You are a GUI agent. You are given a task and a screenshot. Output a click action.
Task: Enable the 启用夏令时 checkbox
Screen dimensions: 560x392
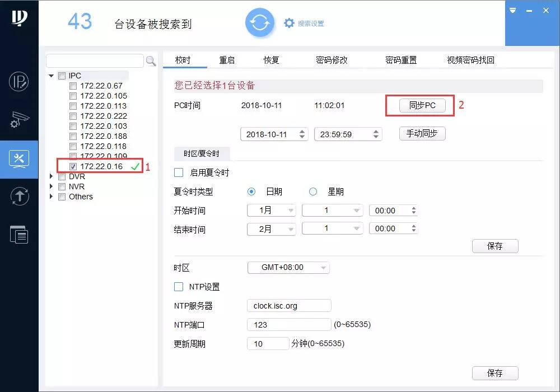[179, 173]
